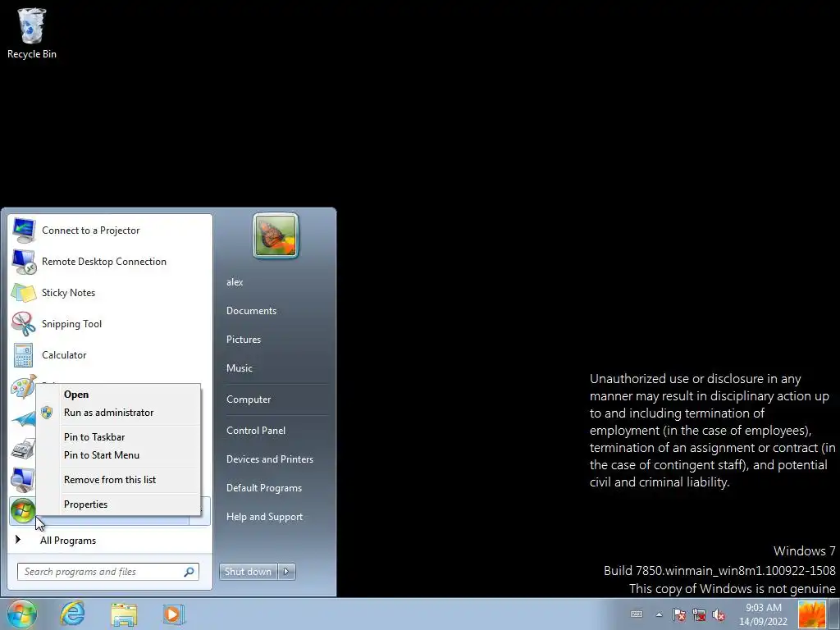Choose Open in the context menu
Screen dimensions: 840x630
[x=118, y=395]
